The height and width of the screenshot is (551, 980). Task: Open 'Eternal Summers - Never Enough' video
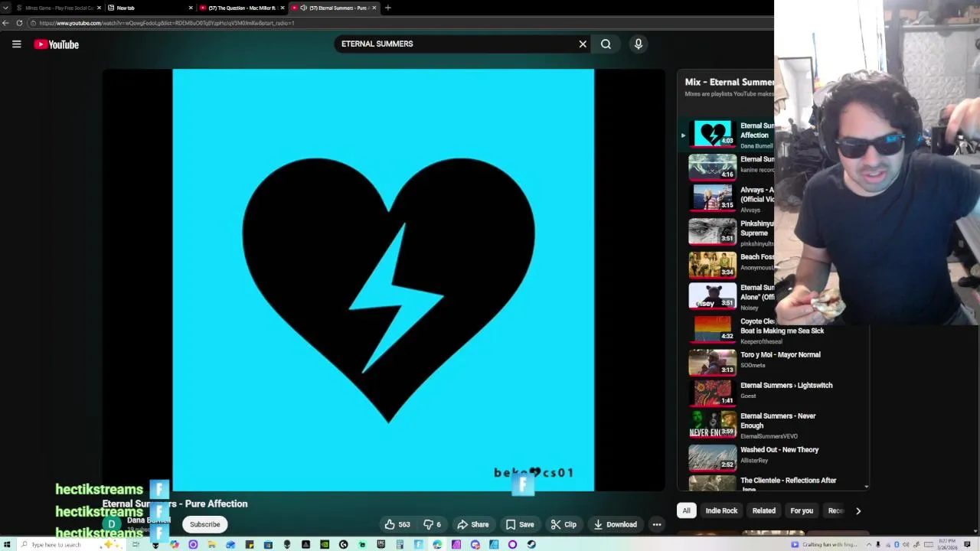(x=778, y=421)
